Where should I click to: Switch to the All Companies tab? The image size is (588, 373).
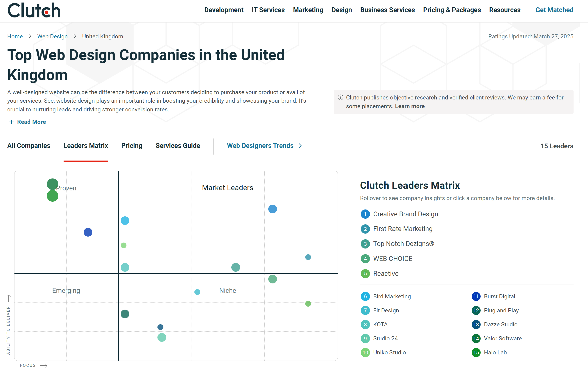[29, 146]
